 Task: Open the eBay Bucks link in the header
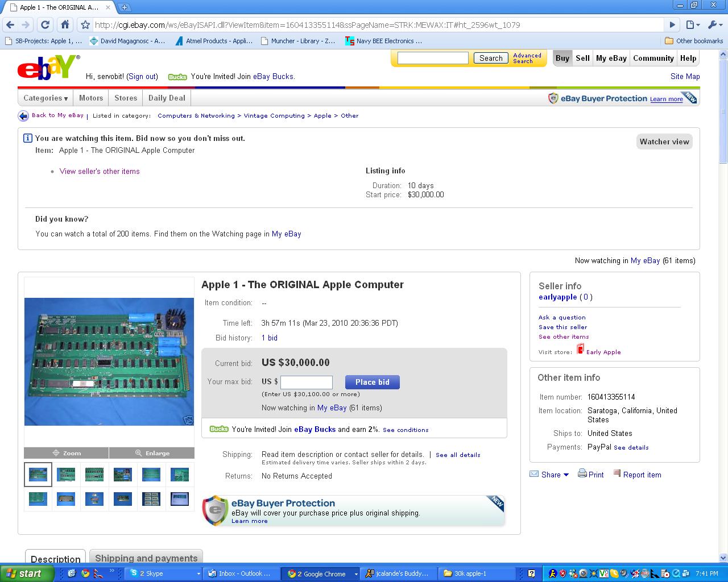click(273, 76)
